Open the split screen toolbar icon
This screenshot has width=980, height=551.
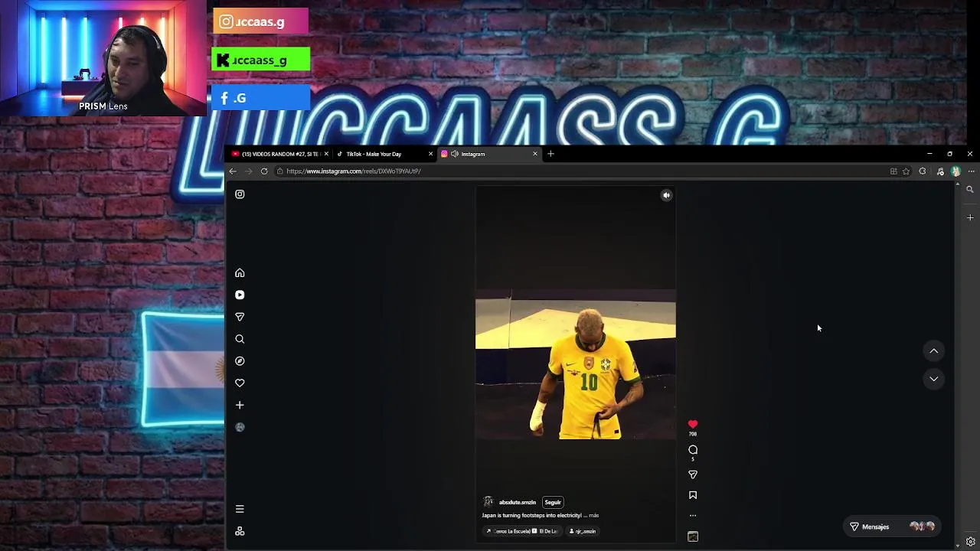[x=893, y=171]
